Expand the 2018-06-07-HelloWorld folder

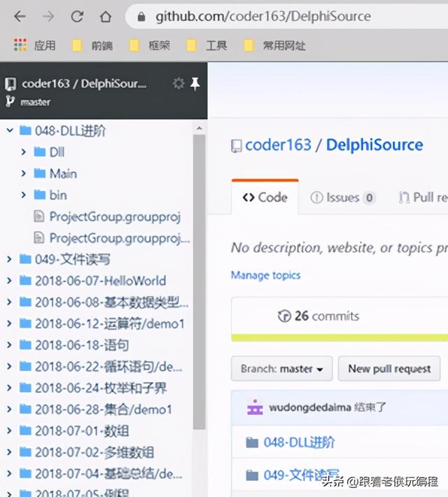point(10,281)
